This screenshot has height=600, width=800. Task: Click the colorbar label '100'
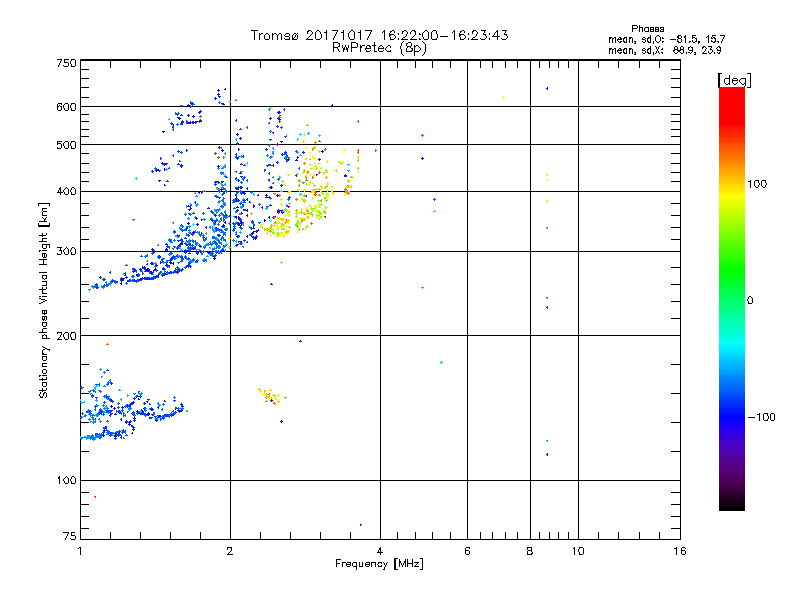pos(757,184)
